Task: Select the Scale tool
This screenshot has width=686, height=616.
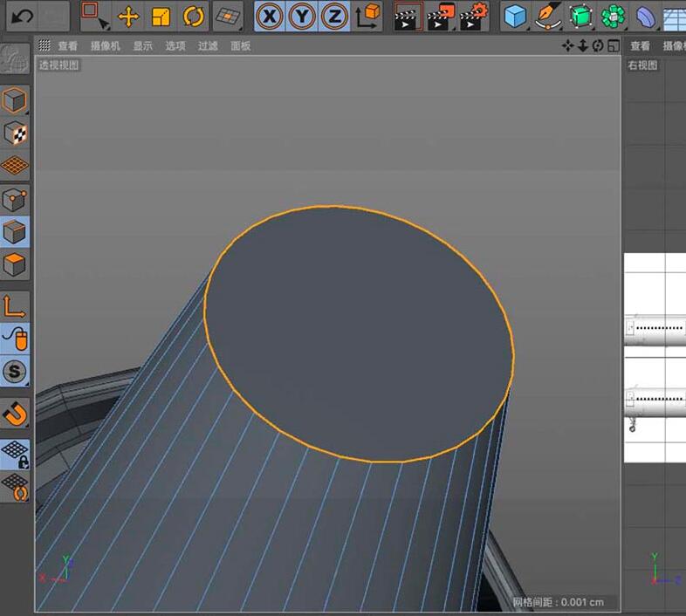Action: (161, 17)
